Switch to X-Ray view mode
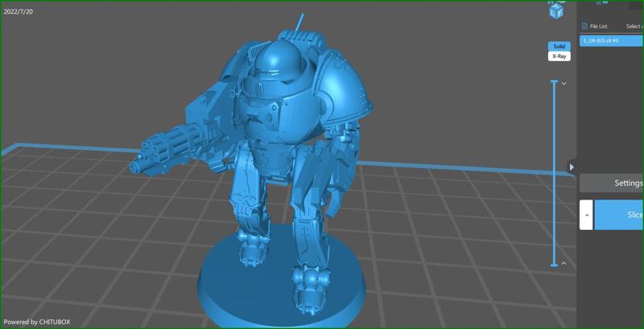 tap(559, 56)
